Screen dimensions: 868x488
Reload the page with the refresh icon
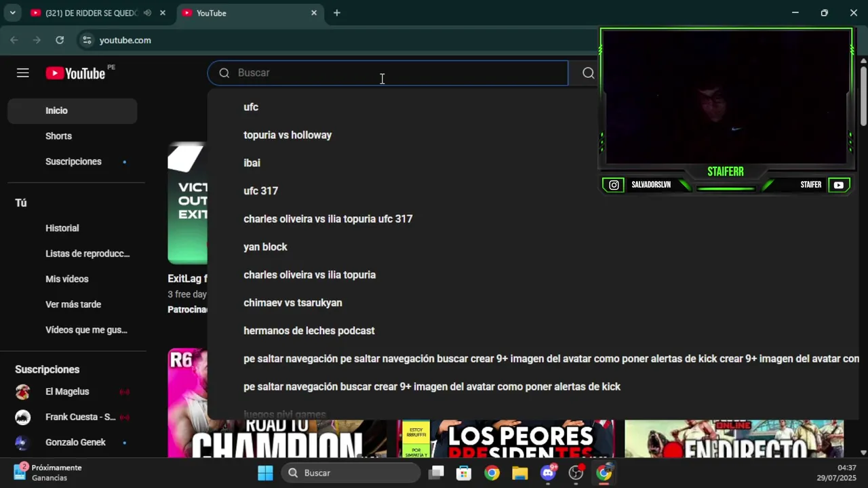tap(60, 40)
